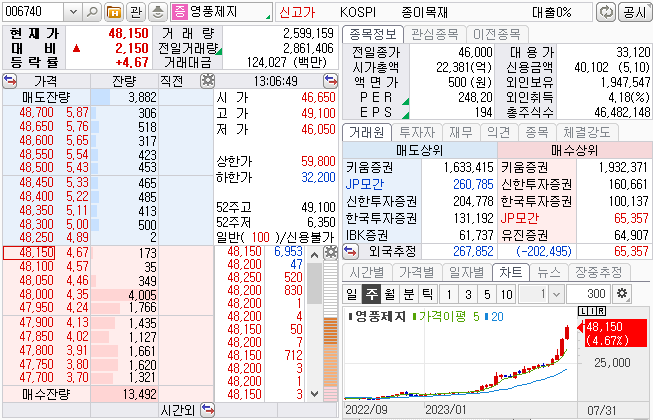Open the orange H folder icon
The image size is (653, 420).
point(114,12)
